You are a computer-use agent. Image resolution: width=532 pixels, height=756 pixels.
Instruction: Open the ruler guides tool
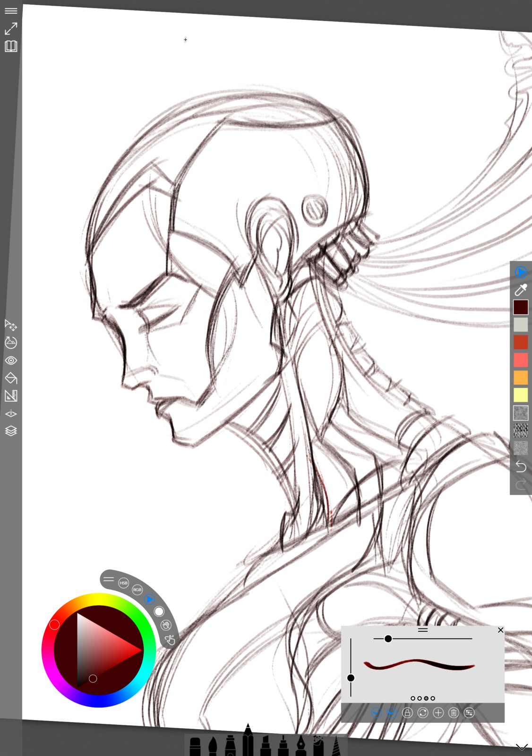pos(11,396)
